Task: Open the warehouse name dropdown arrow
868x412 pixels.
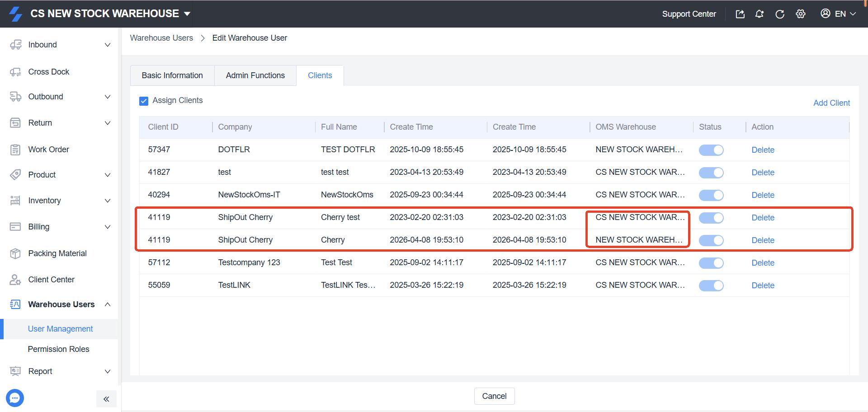Action: 187,14
